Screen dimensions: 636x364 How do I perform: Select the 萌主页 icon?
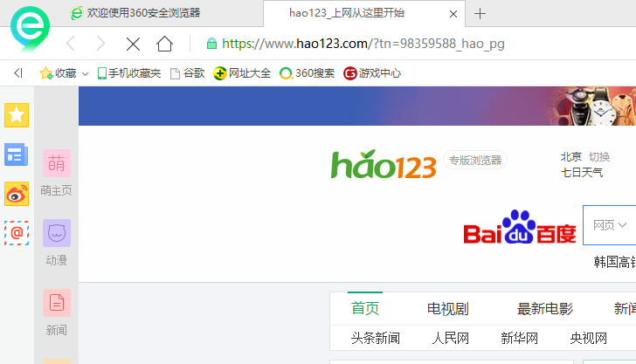coord(57,163)
